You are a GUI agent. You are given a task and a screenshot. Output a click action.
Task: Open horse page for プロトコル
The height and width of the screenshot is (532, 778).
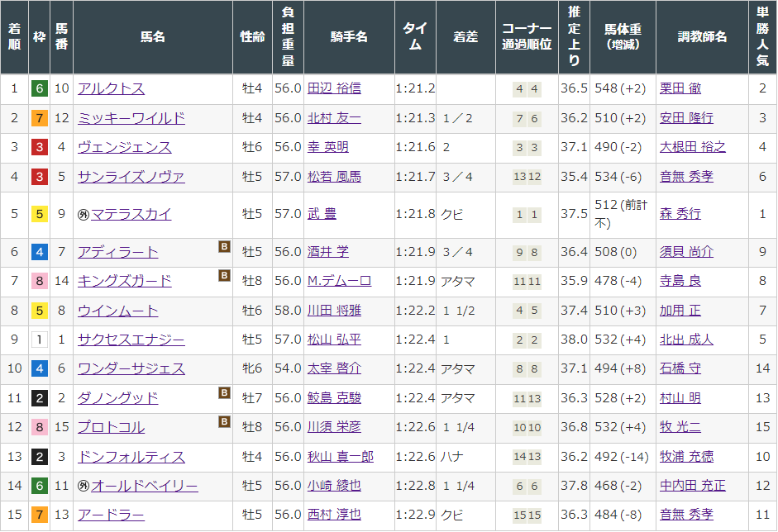pyautogui.click(x=111, y=427)
